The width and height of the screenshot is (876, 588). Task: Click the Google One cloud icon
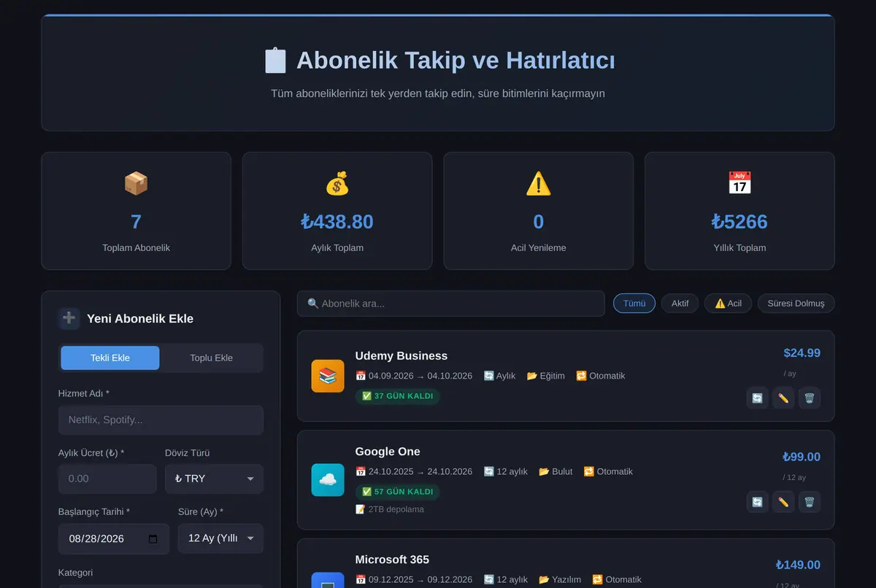[x=328, y=480]
